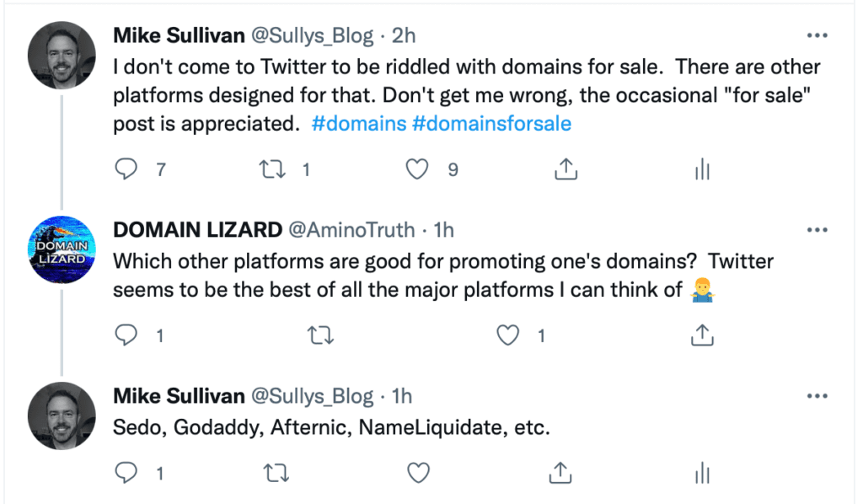Open the @AminoTruth profile handle
This screenshot has width=863, height=504.
[x=351, y=229]
